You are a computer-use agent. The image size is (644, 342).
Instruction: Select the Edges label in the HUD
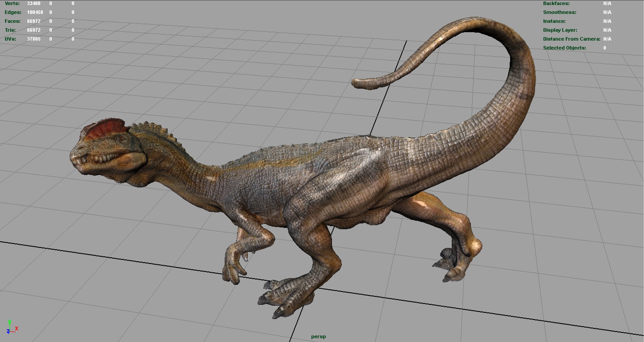(x=13, y=12)
